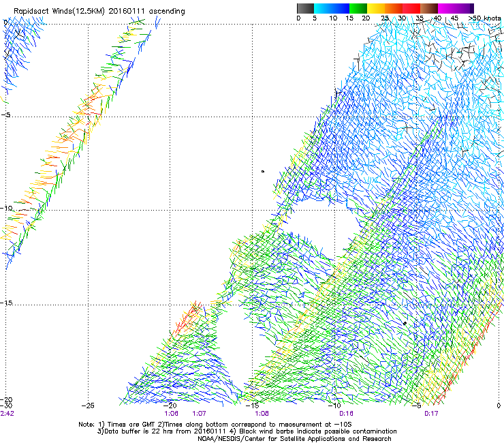Click the red 30-35 knots legend swatch
The image size is (504, 443).
point(411,8)
